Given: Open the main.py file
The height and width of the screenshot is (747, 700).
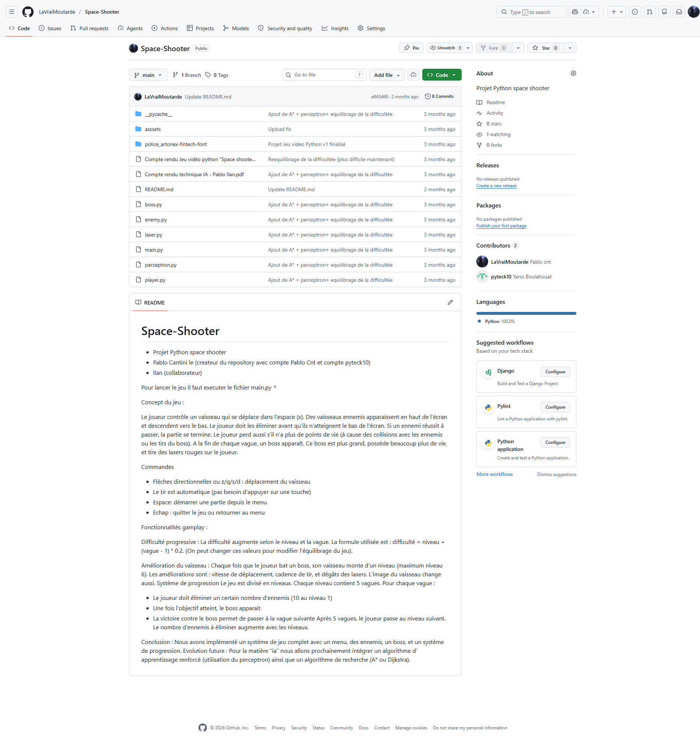Looking at the screenshot, I should coord(154,250).
